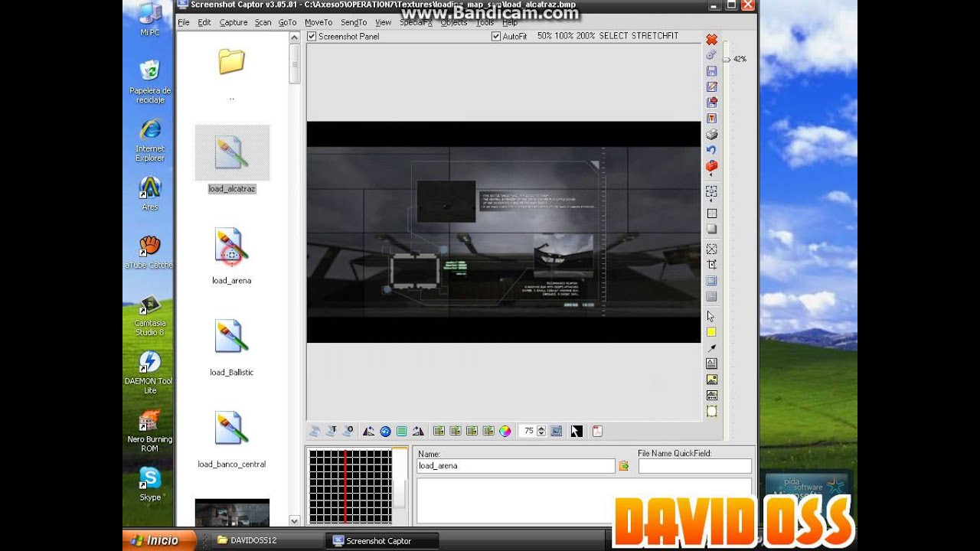This screenshot has width=980, height=551.
Task: Select the diagonal arrow drawing tool
Action: point(711,348)
